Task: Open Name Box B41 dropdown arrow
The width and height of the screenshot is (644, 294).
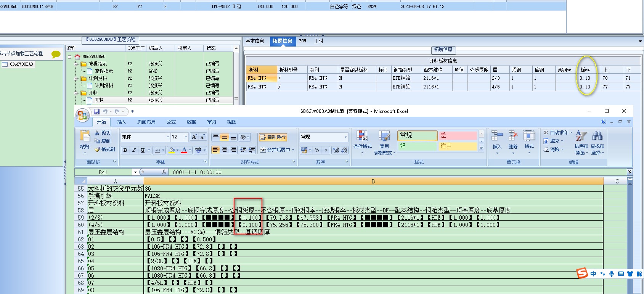Action: click(135, 172)
